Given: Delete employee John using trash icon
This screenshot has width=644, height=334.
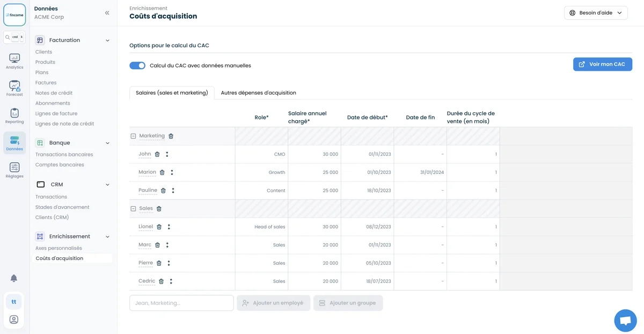Looking at the screenshot, I should tap(157, 155).
